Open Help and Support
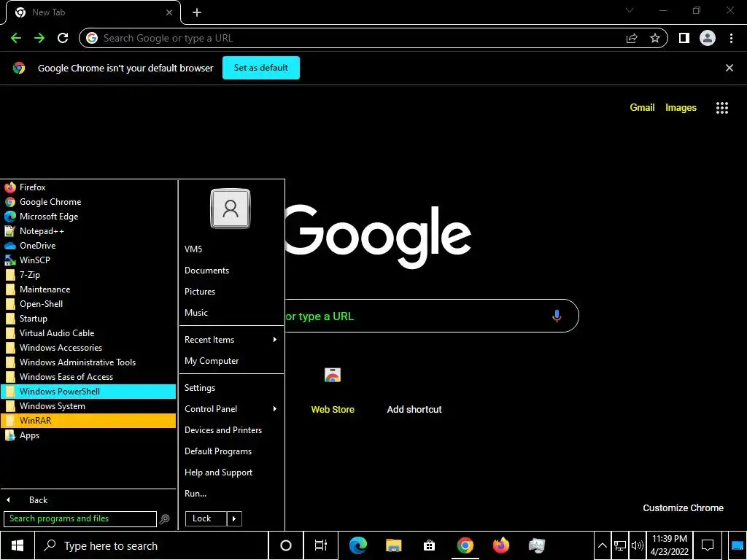Image resolution: width=747 pixels, height=560 pixels. coord(231,472)
